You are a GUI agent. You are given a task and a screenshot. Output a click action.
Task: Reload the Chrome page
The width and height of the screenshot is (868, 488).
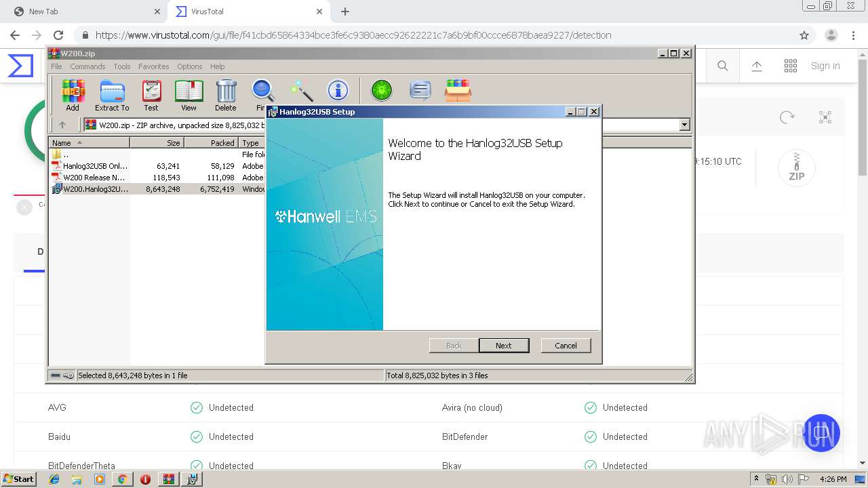58,35
